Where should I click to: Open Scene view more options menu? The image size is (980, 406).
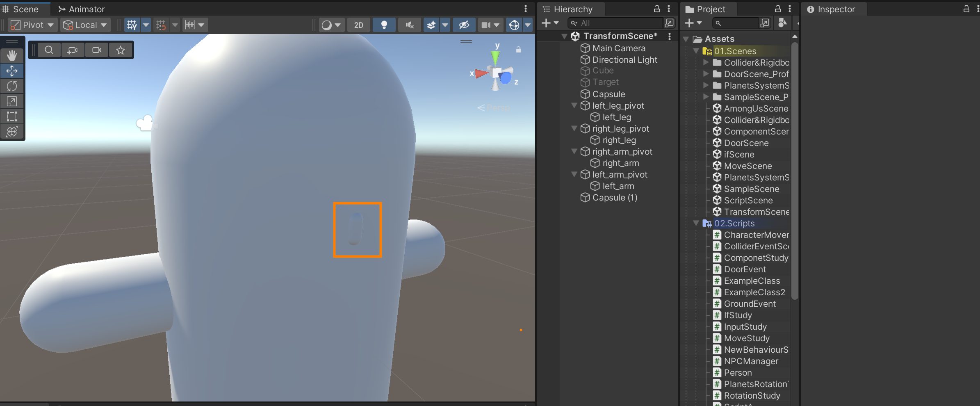tap(526, 9)
